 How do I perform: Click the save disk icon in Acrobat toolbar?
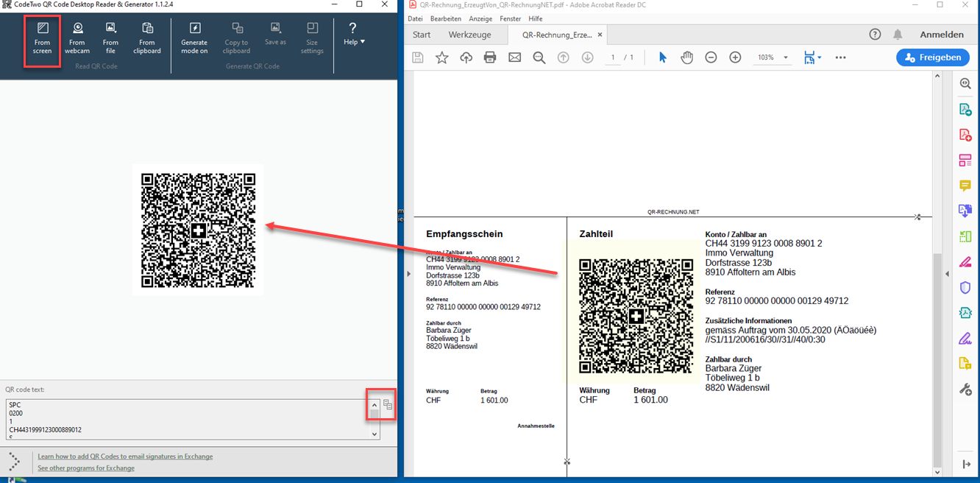418,57
